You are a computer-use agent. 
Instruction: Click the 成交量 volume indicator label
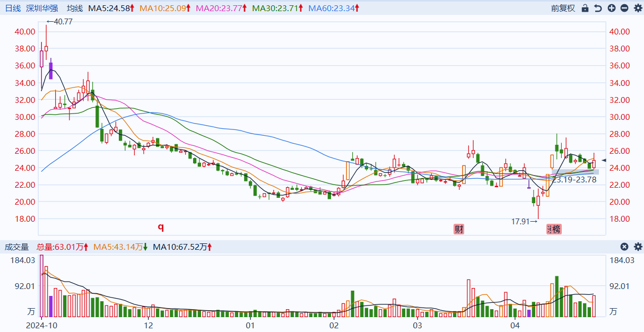[x=18, y=247]
